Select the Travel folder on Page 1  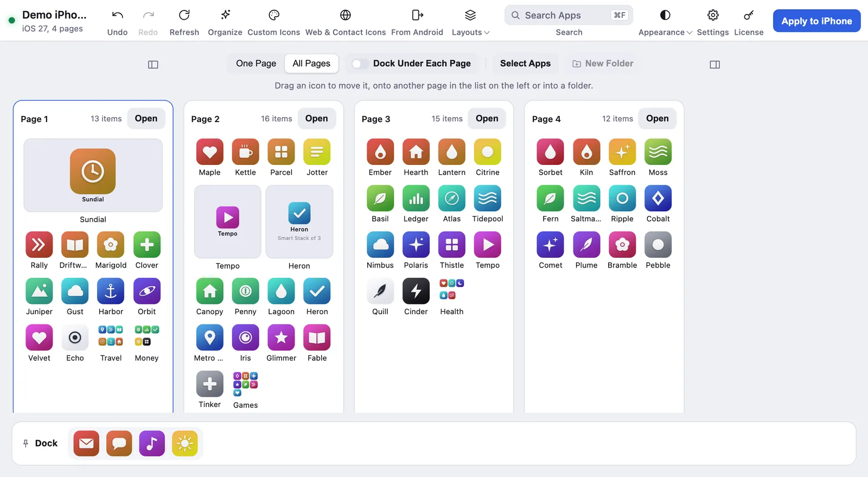(x=111, y=336)
